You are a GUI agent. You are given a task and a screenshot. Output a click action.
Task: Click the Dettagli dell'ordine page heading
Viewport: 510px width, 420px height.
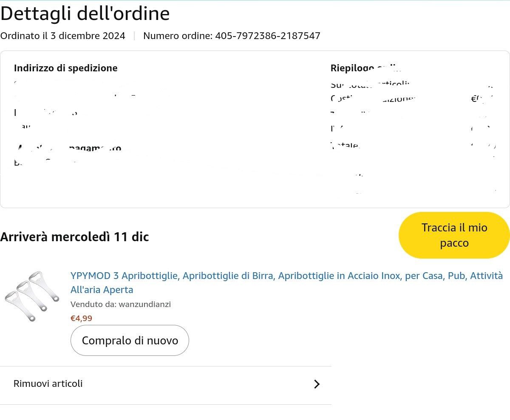(x=85, y=14)
